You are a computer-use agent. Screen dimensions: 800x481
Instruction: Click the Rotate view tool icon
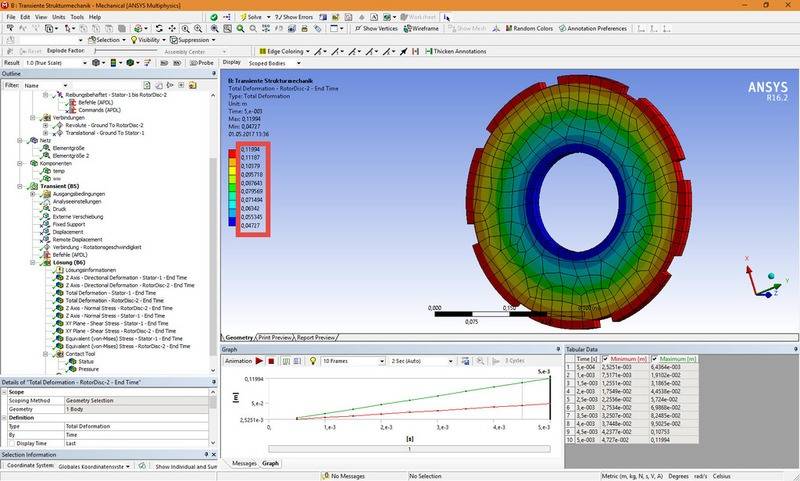(159, 29)
